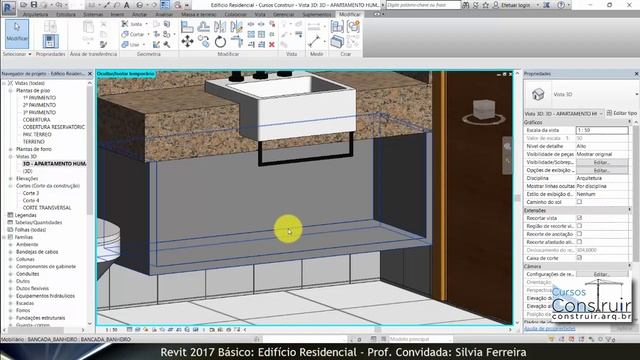Click the keyword search field in title bar

[x=423, y=5]
